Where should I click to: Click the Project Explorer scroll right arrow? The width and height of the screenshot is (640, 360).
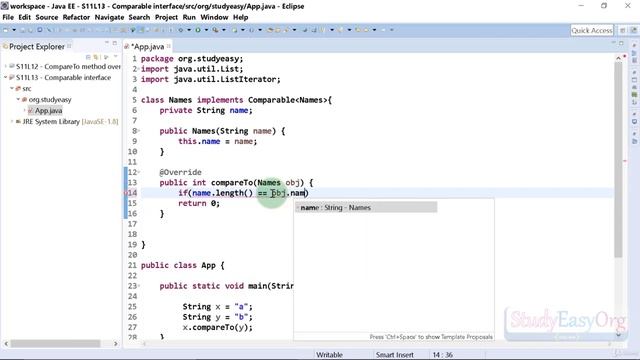pos(116,344)
